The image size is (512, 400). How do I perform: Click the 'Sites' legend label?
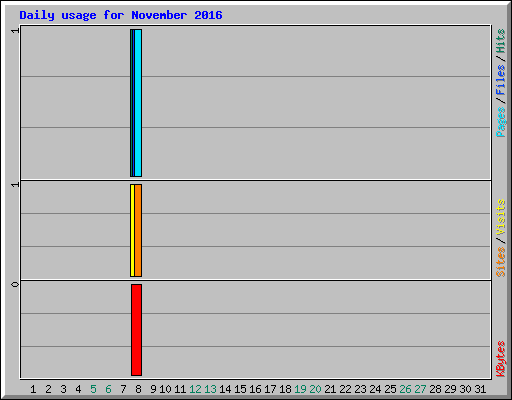click(500, 262)
